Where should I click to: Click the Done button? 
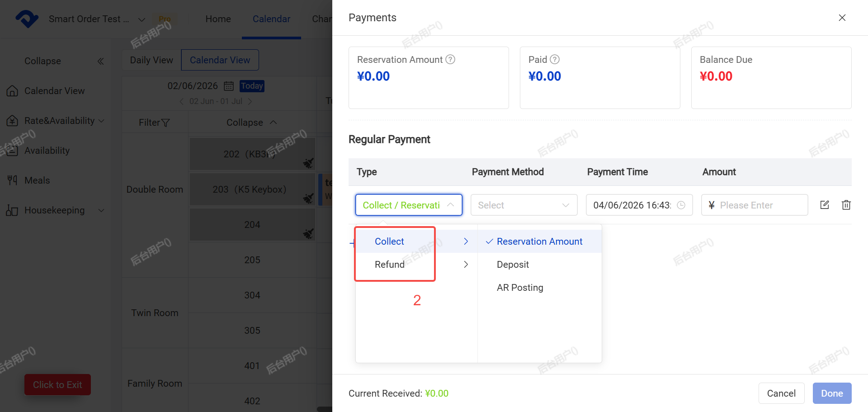[832, 393]
